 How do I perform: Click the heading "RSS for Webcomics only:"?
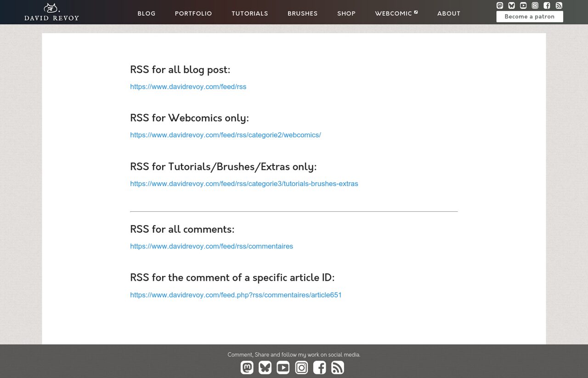189,118
